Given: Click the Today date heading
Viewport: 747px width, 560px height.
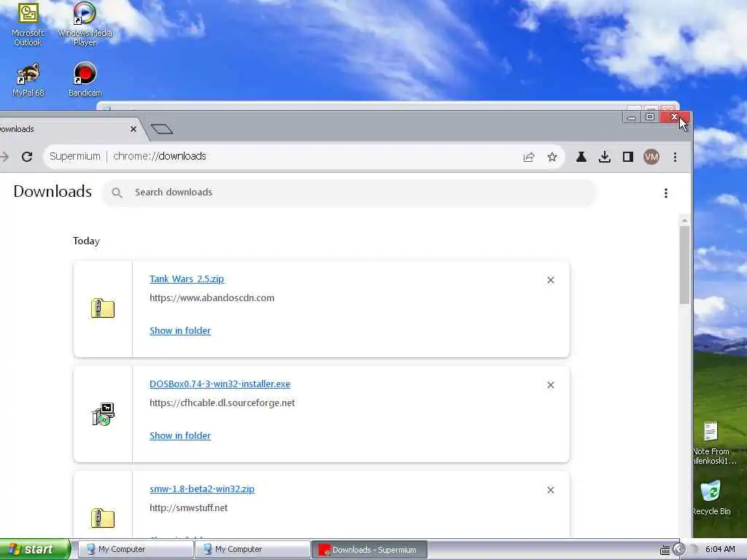Looking at the screenshot, I should tap(86, 241).
